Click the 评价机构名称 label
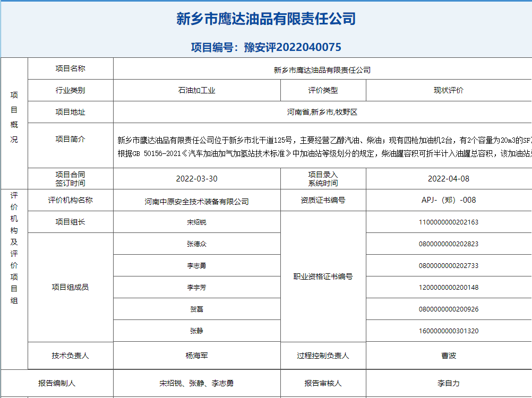The width and height of the screenshot is (532, 398). [70, 200]
